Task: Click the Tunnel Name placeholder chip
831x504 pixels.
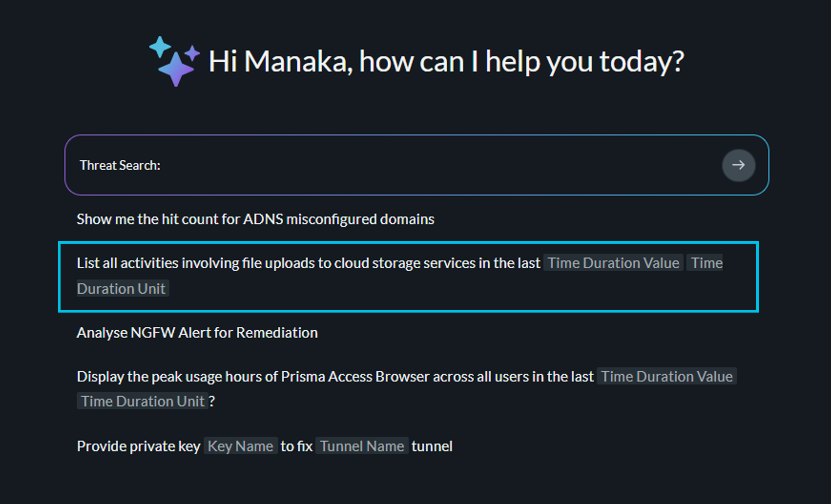Action: [362, 446]
